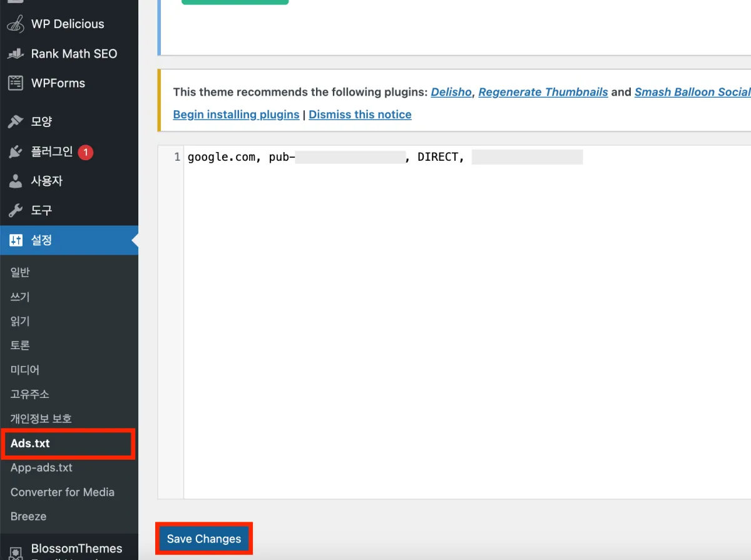The width and height of the screenshot is (751, 560).
Task: Click the WPForms form icon
Action: tap(15, 83)
